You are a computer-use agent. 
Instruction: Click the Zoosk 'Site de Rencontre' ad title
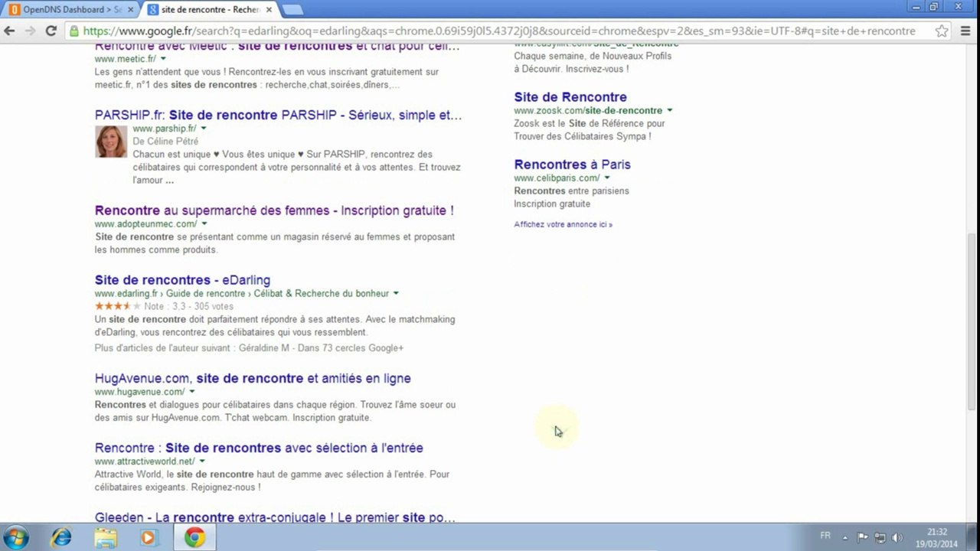pyautogui.click(x=570, y=97)
